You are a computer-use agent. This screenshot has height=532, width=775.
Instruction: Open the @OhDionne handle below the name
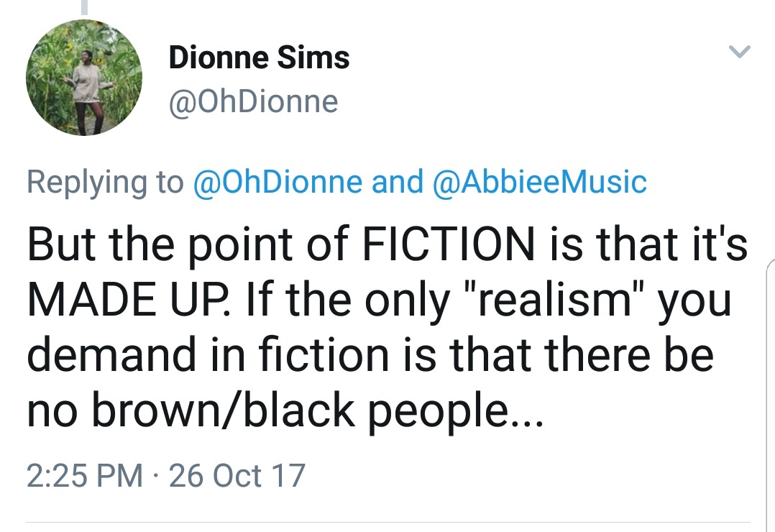click(253, 102)
